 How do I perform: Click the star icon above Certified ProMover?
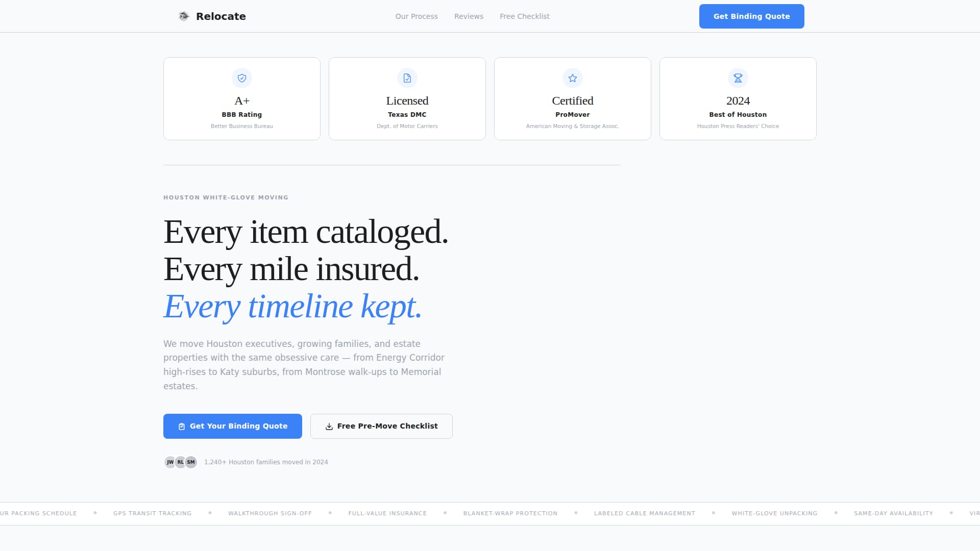pyautogui.click(x=573, y=78)
